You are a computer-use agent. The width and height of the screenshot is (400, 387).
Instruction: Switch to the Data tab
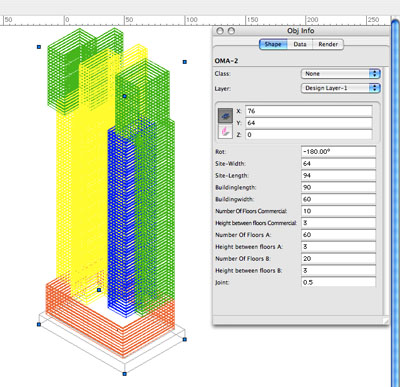[300, 44]
